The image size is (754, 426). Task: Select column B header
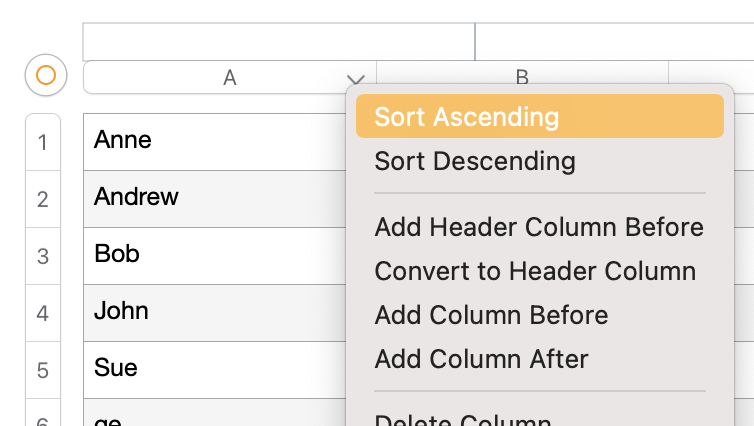[x=521, y=77]
